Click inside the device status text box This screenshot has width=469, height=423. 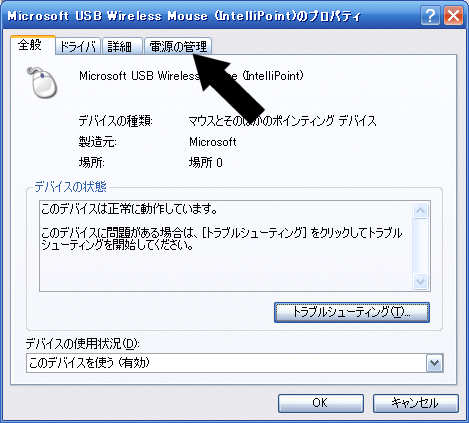pos(226,246)
